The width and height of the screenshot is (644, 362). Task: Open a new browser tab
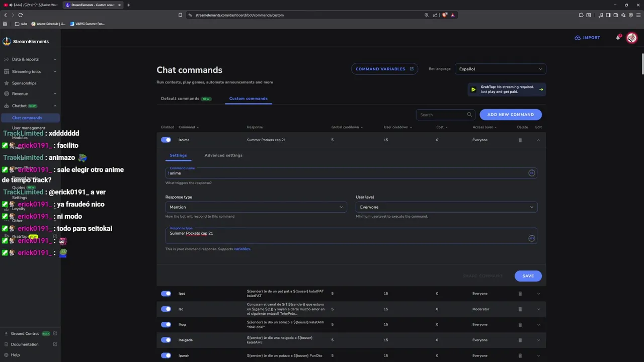[129, 5]
